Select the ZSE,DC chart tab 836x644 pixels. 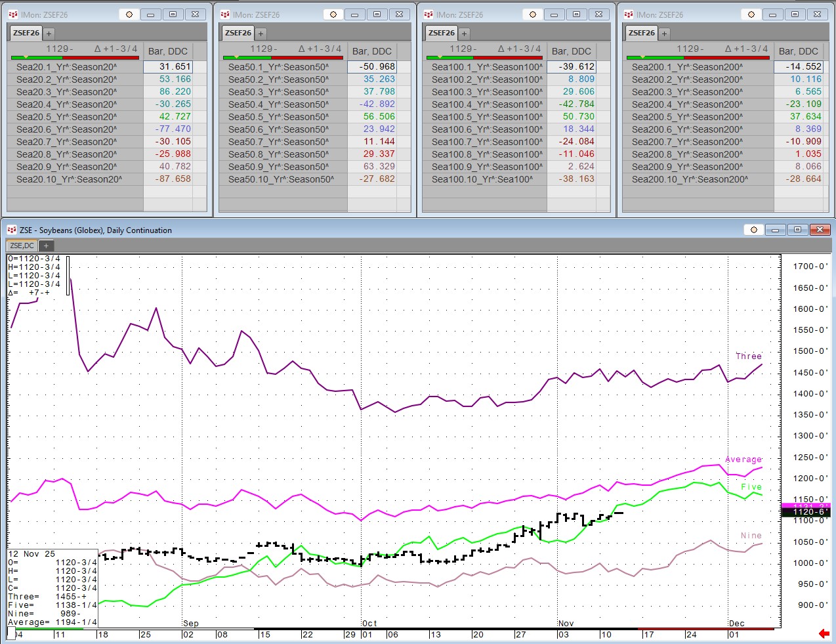coord(22,246)
